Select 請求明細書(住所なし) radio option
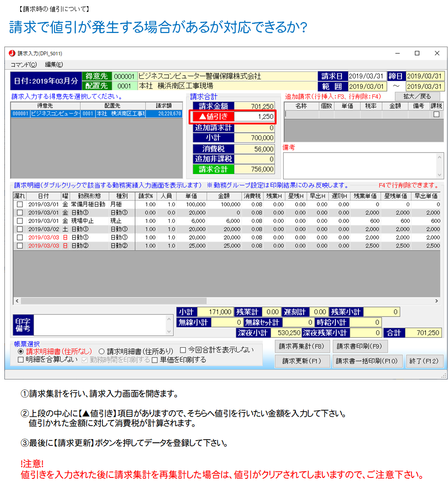 (x=21, y=351)
